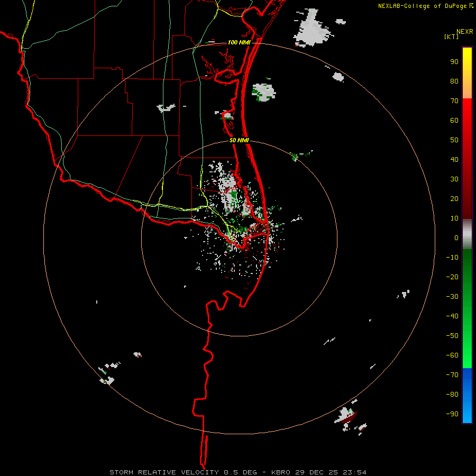Screen dimensions: 476x476
Task: Click the gray zero-velocity segment of color bar
Action: click(467, 234)
